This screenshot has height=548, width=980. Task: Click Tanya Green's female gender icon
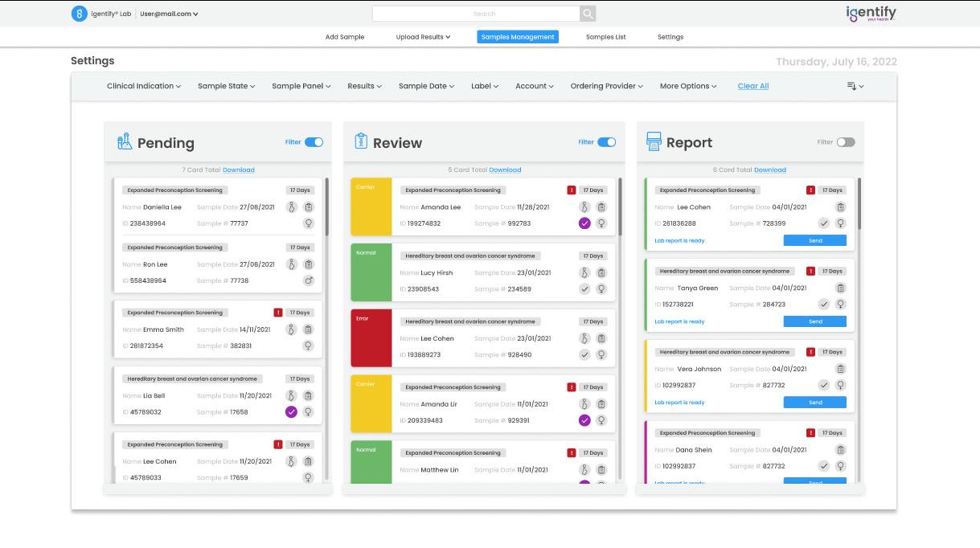[841, 305]
